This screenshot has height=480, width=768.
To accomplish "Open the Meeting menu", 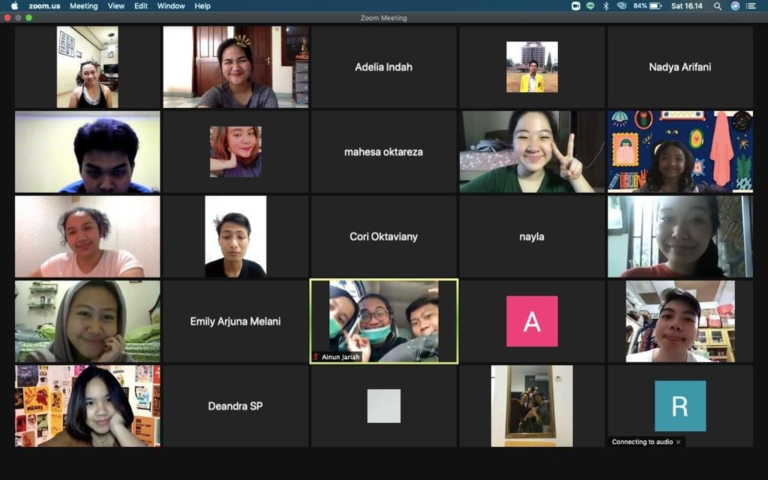I will (x=84, y=6).
